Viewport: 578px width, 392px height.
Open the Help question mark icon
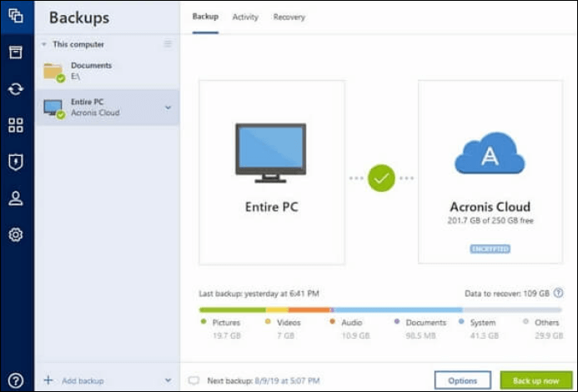coord(16,380)
